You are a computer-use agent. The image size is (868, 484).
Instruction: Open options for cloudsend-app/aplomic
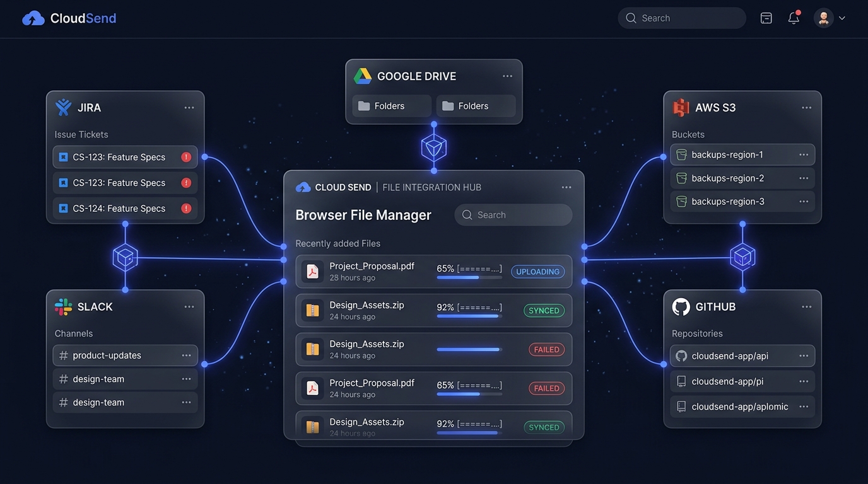coord(804,406)
